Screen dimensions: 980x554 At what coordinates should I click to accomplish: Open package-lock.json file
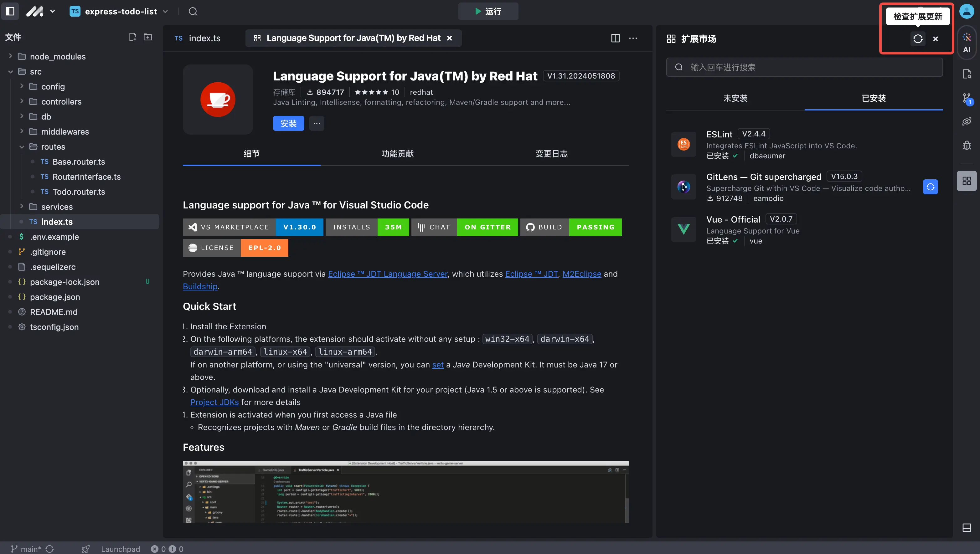click(80, 282)
